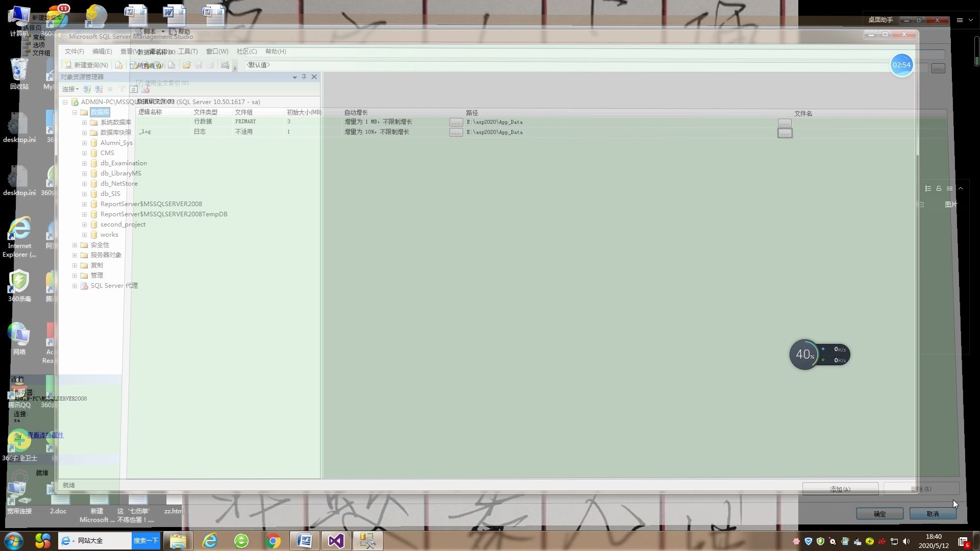This screenshot has height=551, width=980.
Task: Collapse the 数据库 (Databases) tree node
Action: click(x=75, y=112)
